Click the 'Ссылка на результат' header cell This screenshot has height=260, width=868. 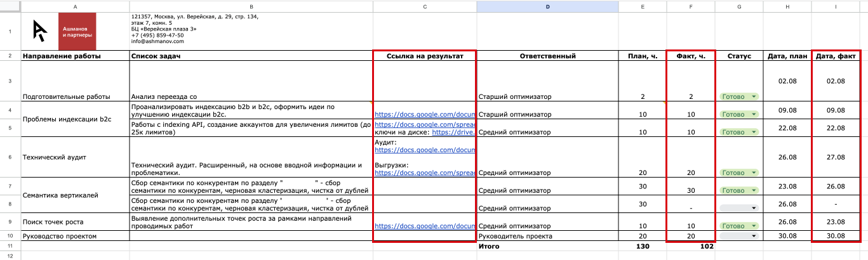point(424,56)
